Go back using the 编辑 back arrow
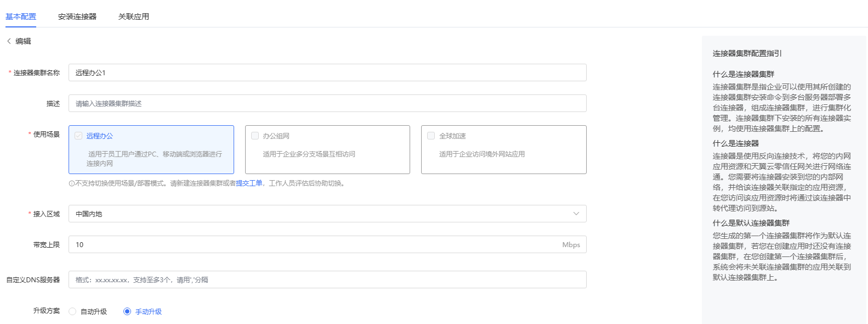 coord(9,41)
